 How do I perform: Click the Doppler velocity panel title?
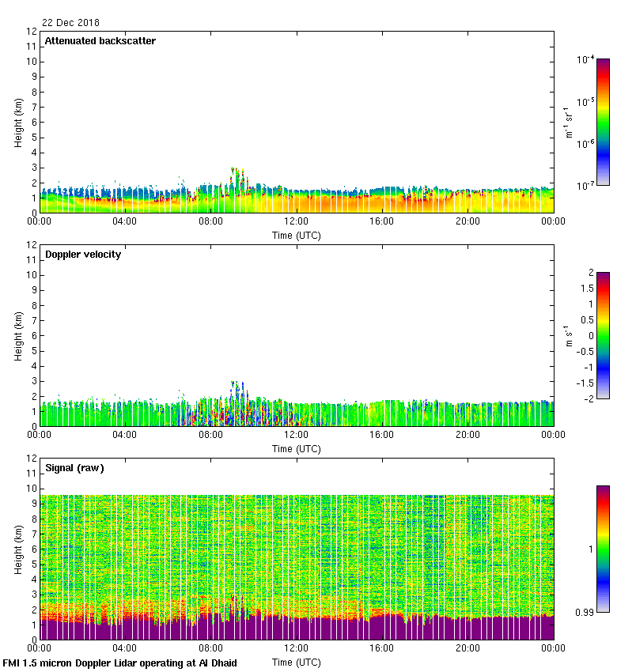point(83,255)
